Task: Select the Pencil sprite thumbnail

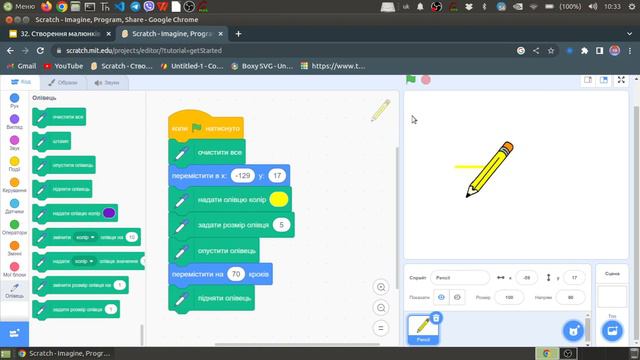Action: coord(423,329)
